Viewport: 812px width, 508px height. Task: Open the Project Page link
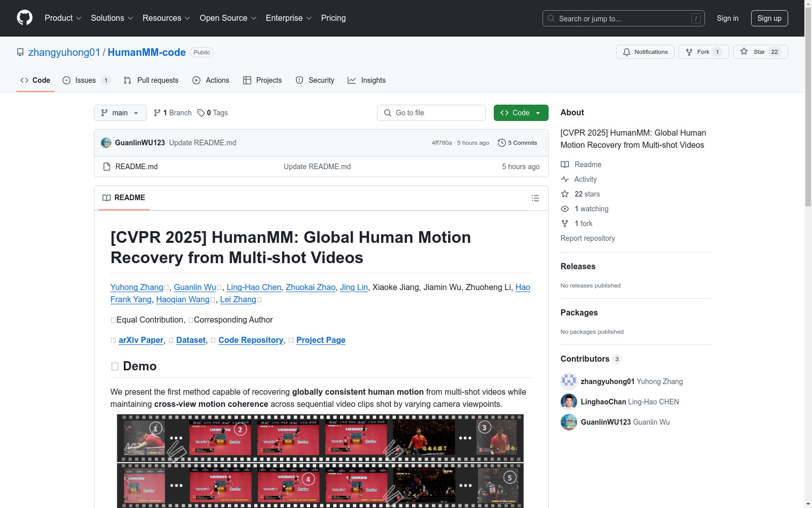321,340
